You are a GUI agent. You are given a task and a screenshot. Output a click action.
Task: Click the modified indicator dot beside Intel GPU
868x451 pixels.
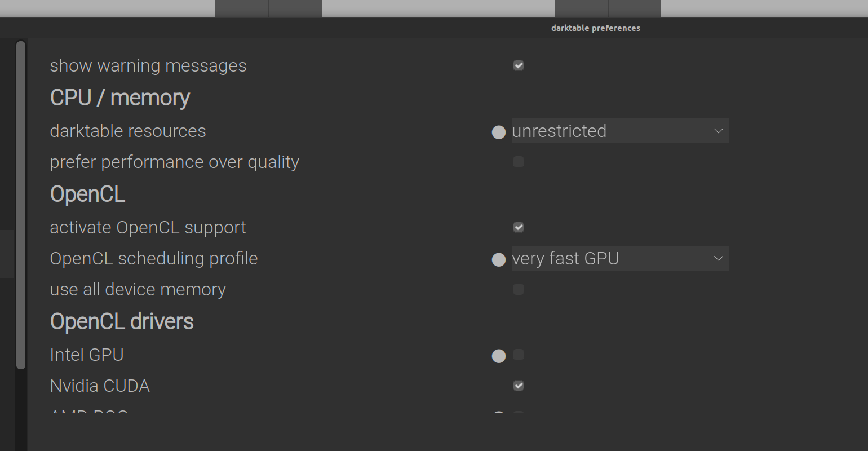[498, 356]
